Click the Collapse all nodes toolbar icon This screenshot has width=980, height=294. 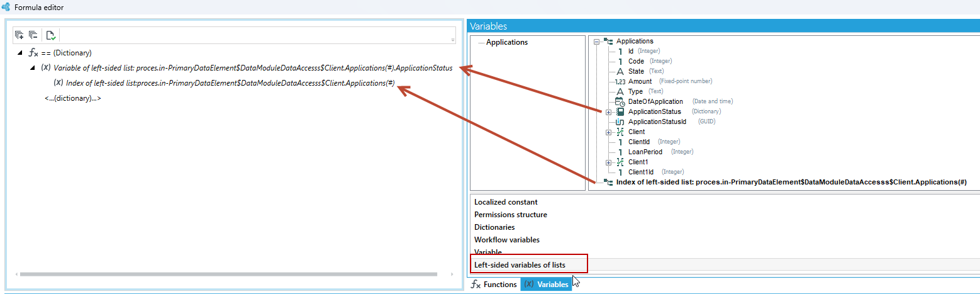[33, 35]
